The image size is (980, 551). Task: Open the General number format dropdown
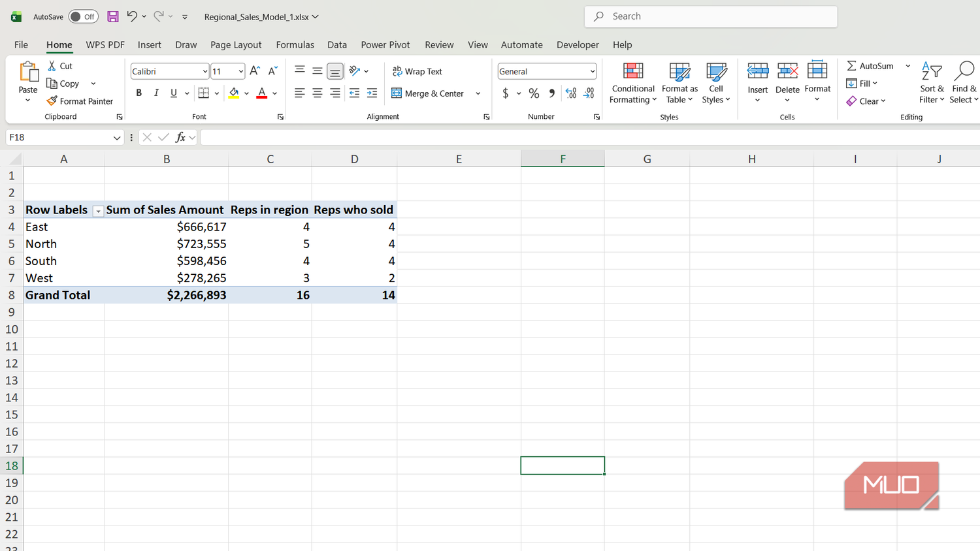592,71
